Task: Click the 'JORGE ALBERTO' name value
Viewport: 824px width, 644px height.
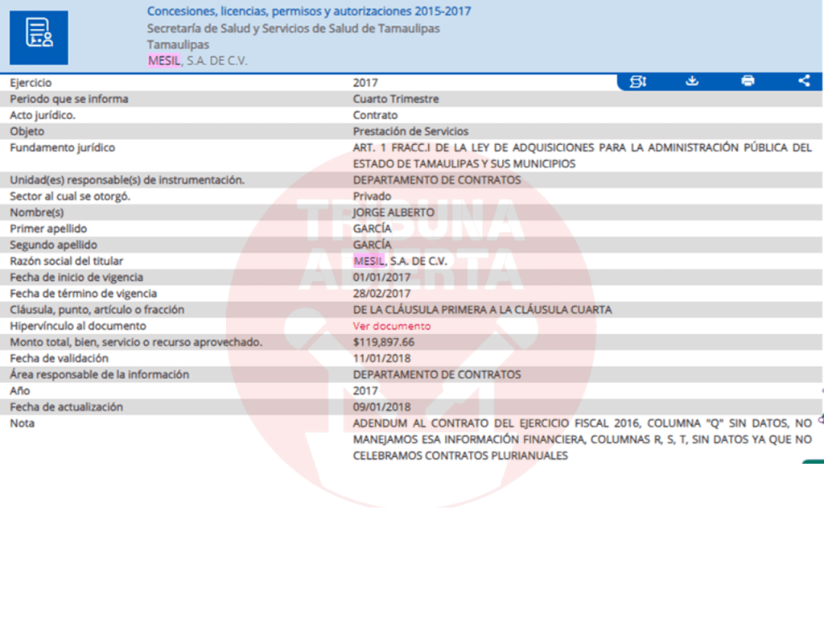Action: tap(393, 213)
